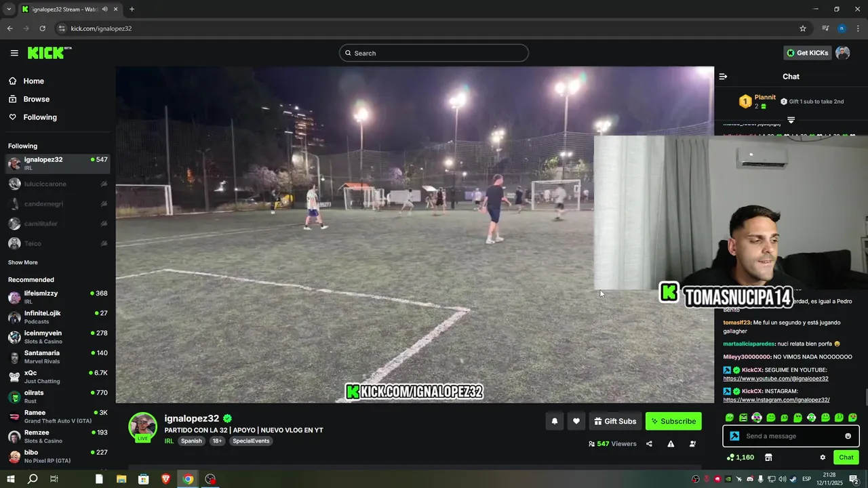
Task: Open the profile avatar menu
Action: 843,53
